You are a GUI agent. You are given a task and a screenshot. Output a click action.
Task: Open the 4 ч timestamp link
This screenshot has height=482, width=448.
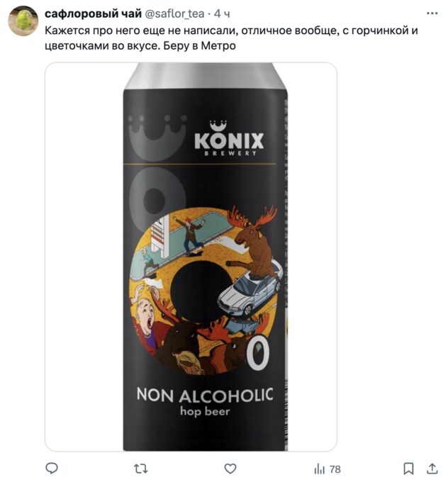(222, 13)
